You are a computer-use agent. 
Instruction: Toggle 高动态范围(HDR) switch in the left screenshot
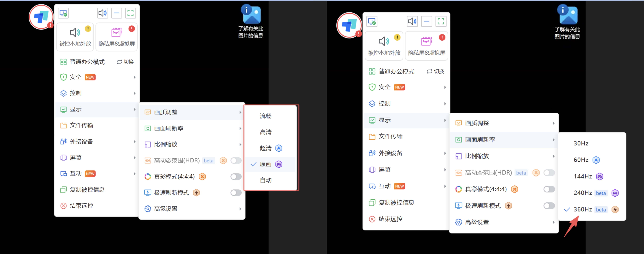236,160
